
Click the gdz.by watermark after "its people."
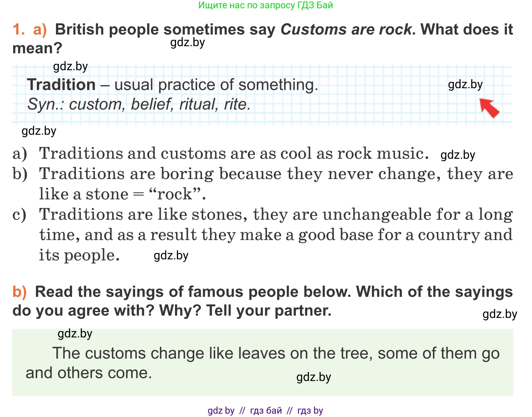[171, 256]
